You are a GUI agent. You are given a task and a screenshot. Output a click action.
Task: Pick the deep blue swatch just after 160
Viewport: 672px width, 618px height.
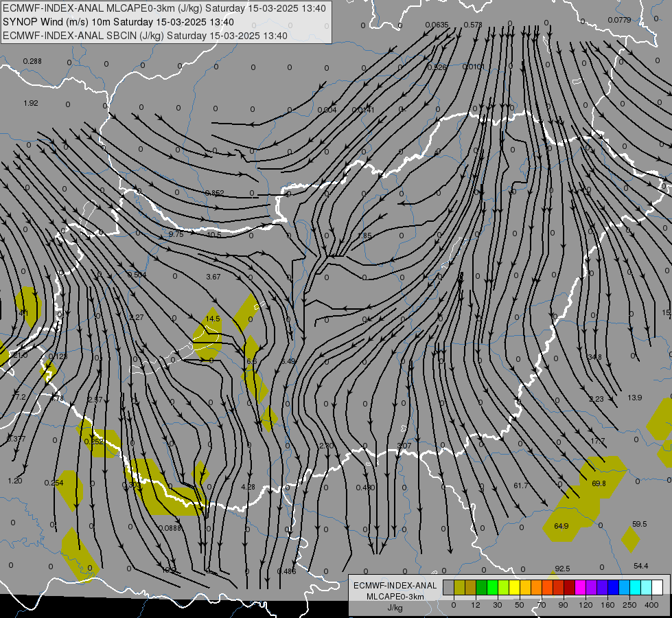point(613,588)
